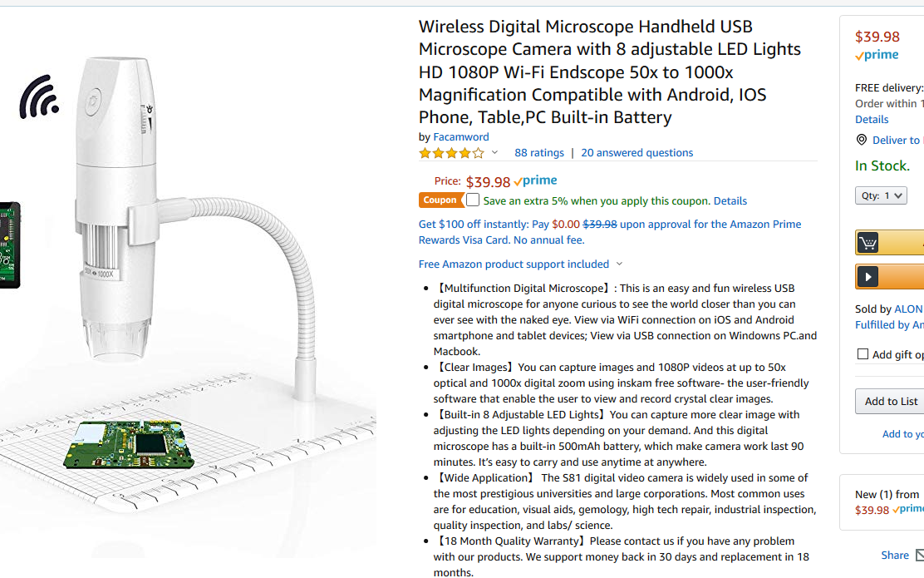Tick the 5% coupon checkbox

point(473,200)
